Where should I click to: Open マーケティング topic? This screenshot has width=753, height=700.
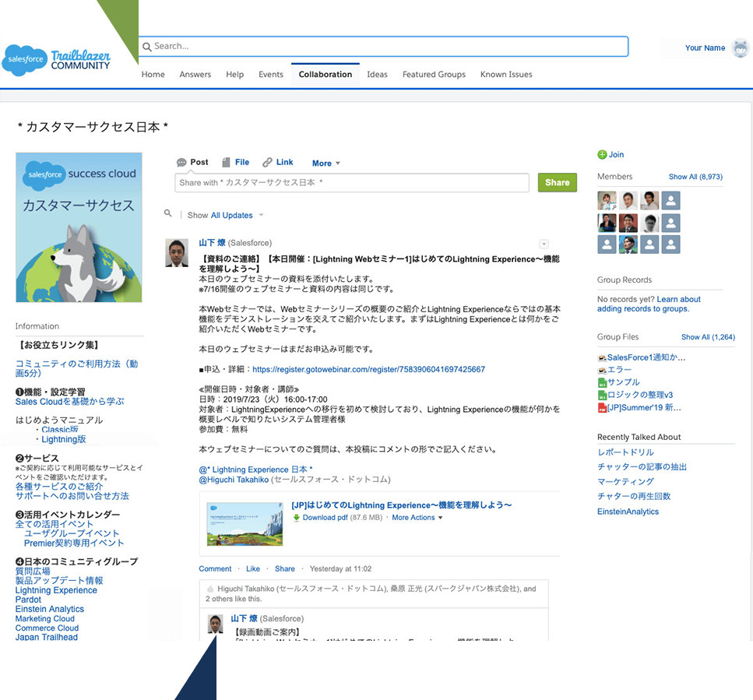(626, 481)
